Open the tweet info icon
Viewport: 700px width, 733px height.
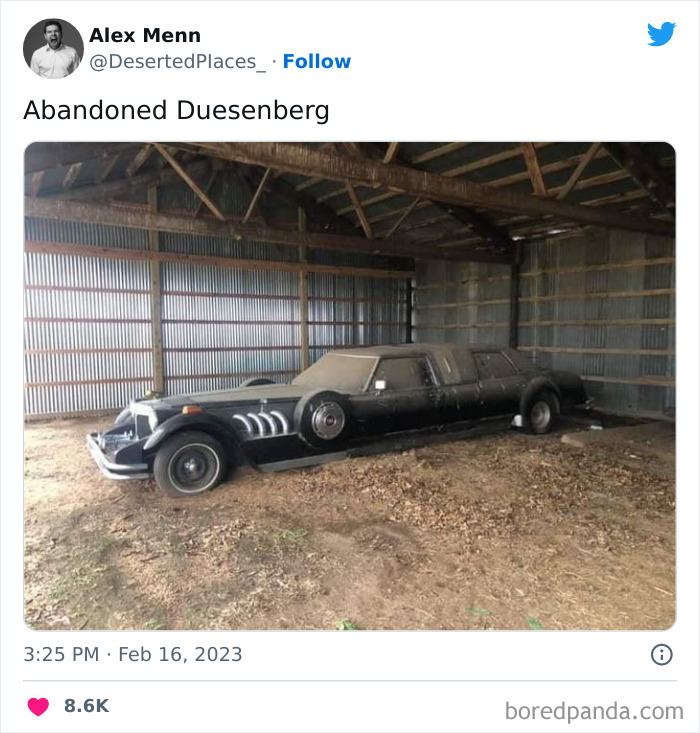(x=661, y=655)
